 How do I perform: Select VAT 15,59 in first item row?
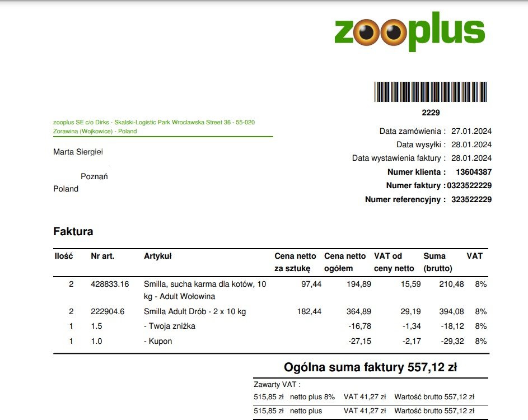[x=410, y=284]
